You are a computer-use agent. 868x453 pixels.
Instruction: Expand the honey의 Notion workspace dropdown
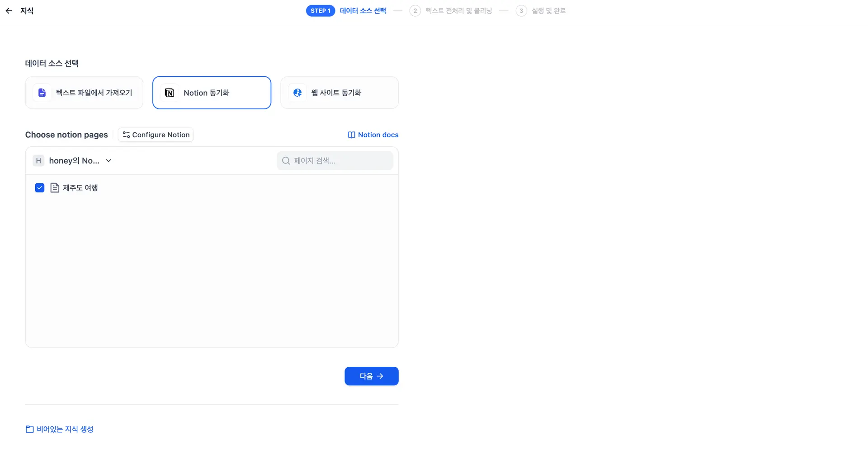(74, 161)
